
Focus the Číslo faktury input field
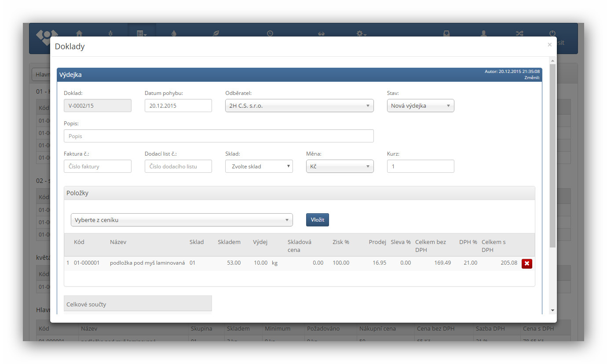pos(97,166)
